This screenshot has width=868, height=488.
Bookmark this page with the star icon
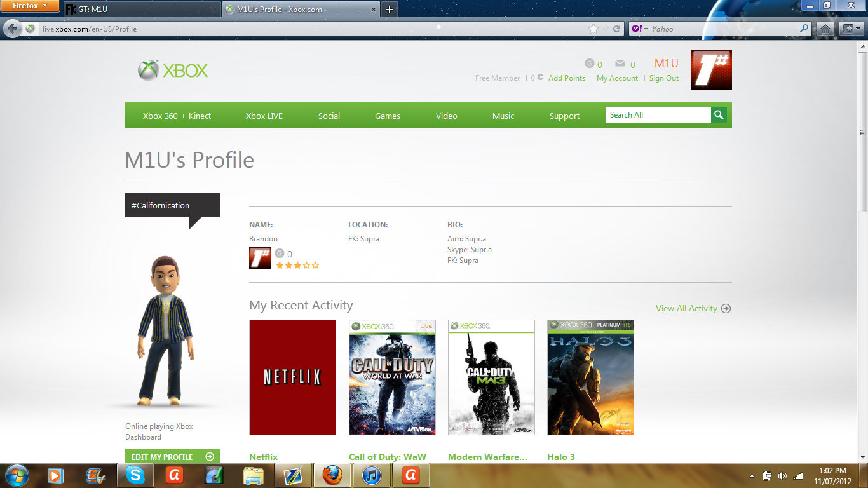pyautogui.click(x=593, y=29)
